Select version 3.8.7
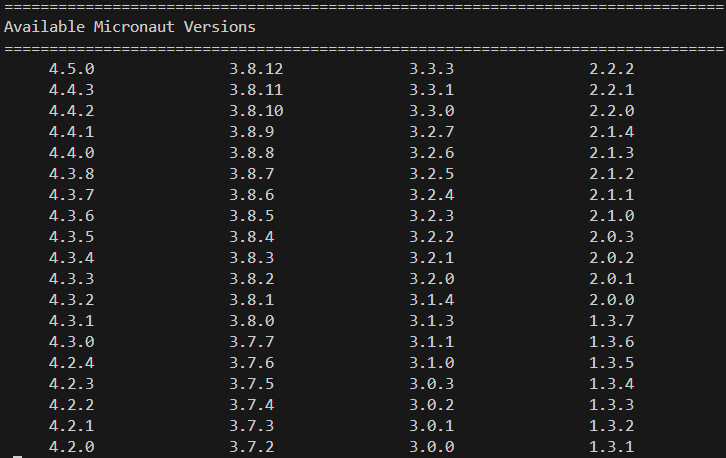 251,174
